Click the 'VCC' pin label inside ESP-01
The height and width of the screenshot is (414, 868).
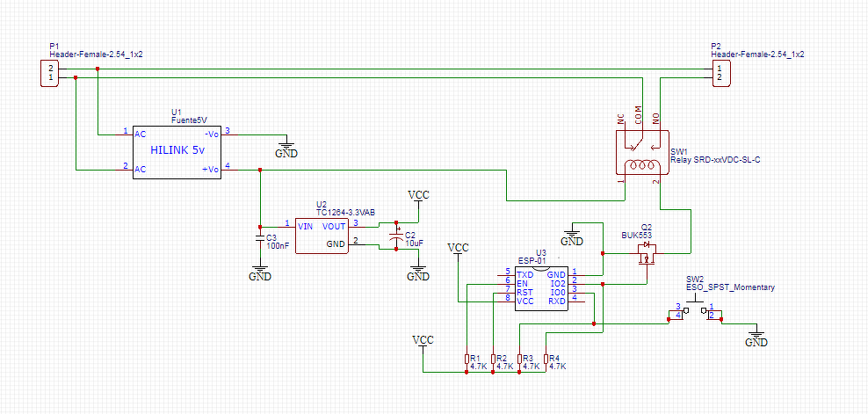pos(525,301)
